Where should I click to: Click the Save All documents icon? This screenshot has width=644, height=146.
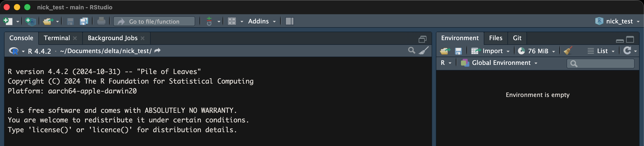[84, 21]
